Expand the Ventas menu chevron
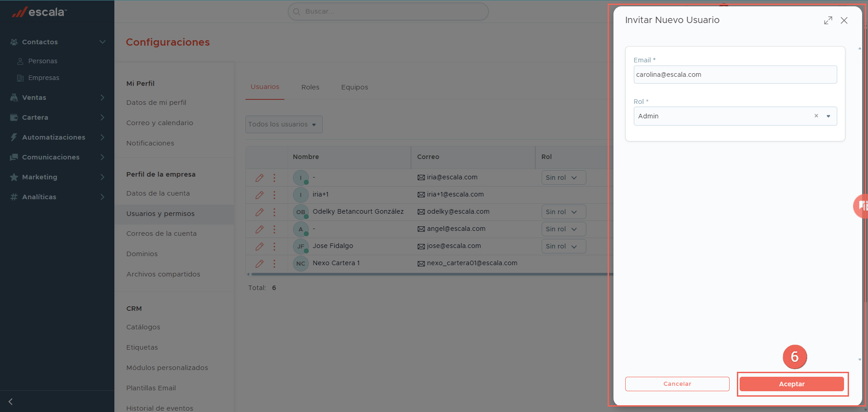Screen dimensions: 868x412 pyautogui.click(x=103, y=98)
